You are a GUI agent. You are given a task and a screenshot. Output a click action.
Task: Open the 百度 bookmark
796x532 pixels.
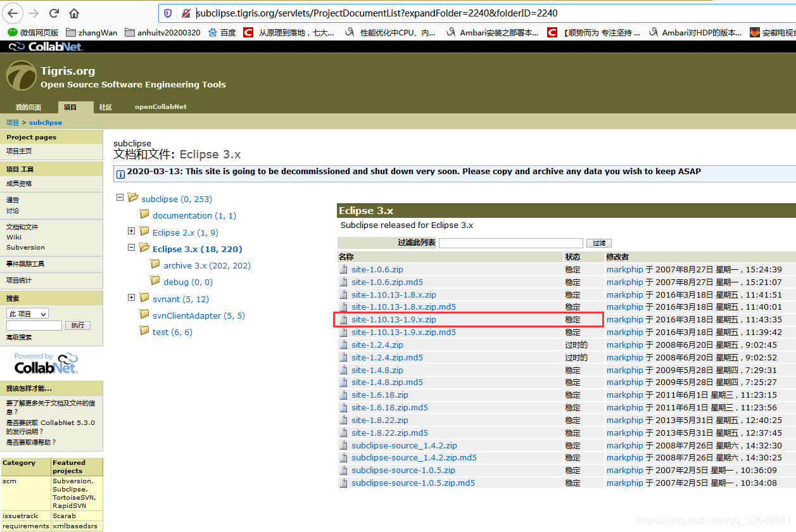pyautogui.click(x=222, y=32)
